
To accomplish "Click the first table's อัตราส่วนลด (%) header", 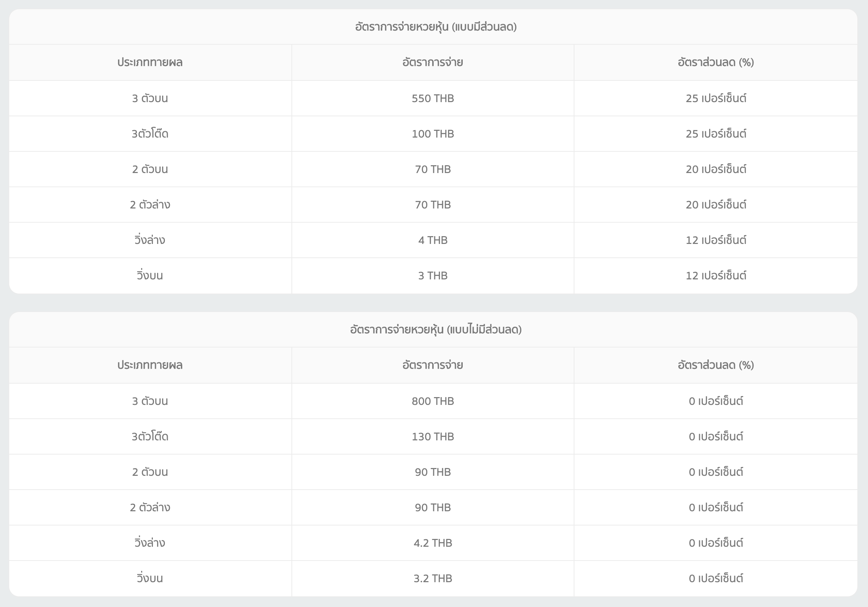I will (716, 62).
